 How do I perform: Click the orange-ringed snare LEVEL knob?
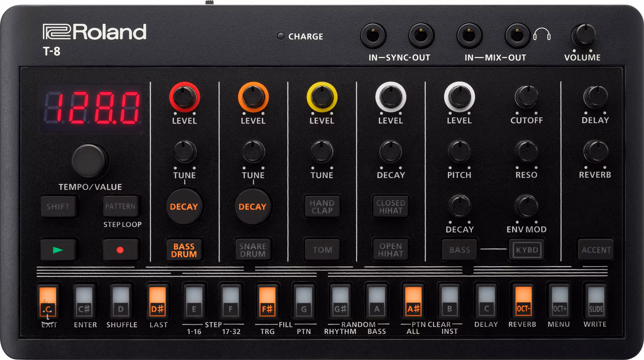pos(253,97)
